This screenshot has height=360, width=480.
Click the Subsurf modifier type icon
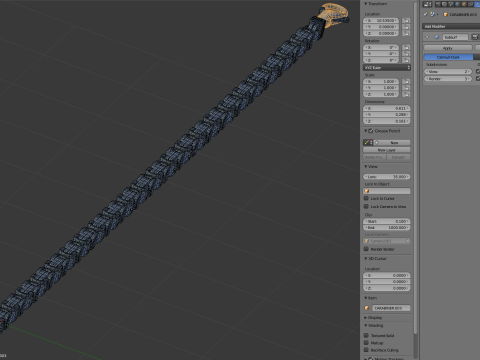[437, 37]
